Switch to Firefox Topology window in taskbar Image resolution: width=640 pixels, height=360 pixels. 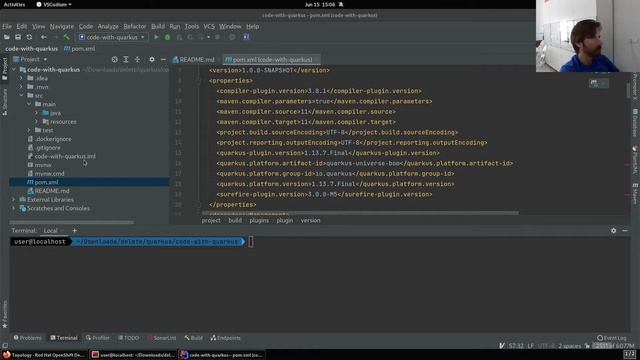44,355
